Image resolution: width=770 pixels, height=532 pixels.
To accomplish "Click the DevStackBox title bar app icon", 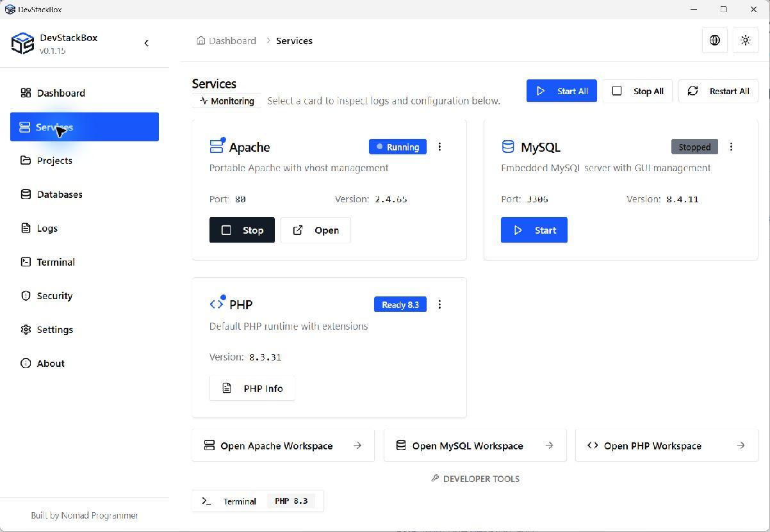I will coord(10,9).
